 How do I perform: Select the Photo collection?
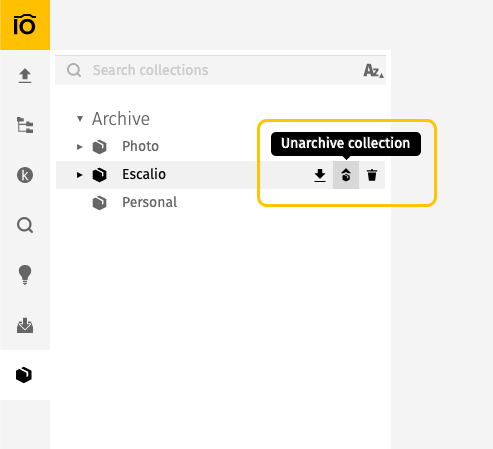pos(140,146)
